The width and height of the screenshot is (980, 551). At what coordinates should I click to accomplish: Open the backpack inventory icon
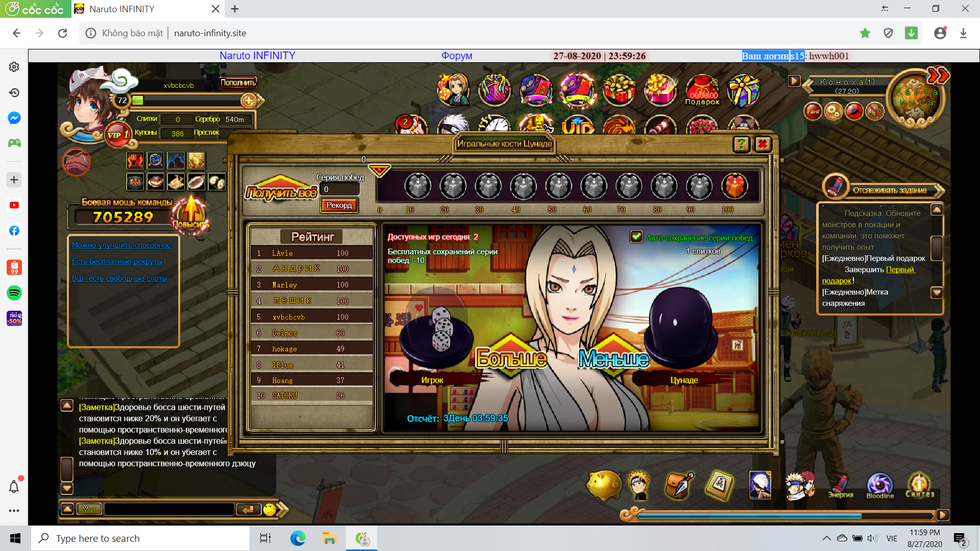[679, 485]
